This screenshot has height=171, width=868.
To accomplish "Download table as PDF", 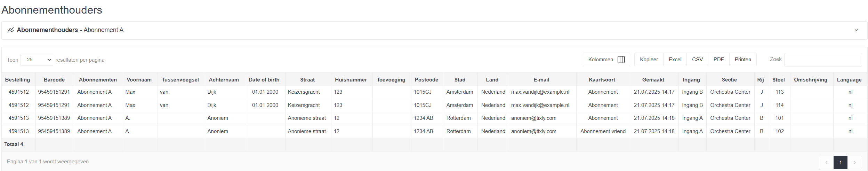I will coord(718,60).
